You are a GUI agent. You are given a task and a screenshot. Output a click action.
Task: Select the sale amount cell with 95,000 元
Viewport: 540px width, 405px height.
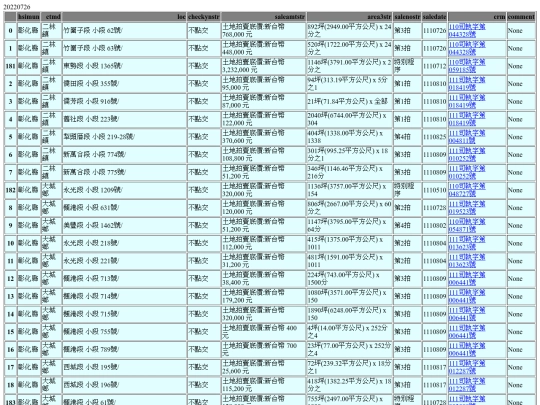263,84
